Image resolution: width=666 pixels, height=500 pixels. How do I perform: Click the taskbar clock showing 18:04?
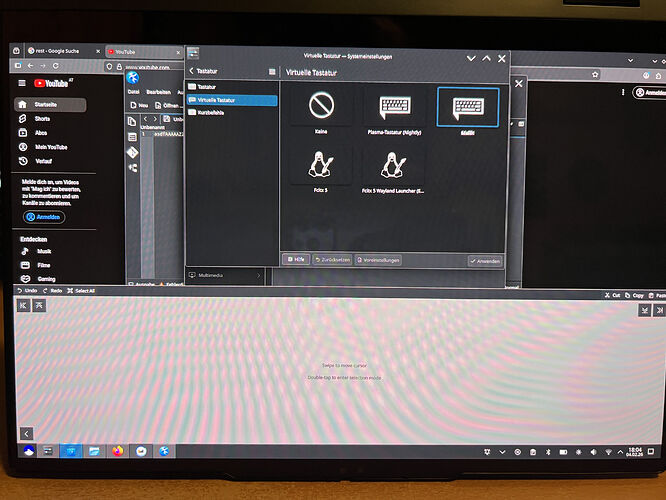[x=634, y=452]
